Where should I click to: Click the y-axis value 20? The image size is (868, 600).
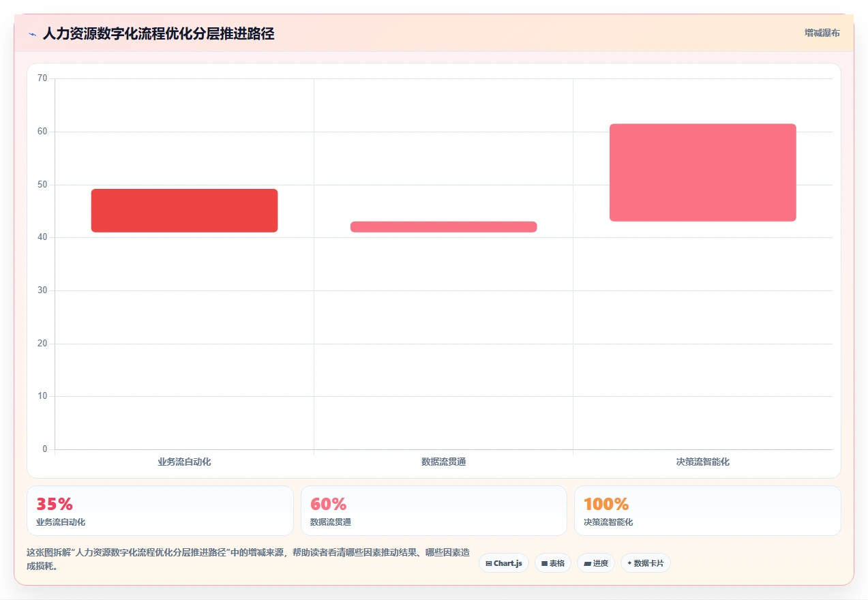(x=42, y=344)
